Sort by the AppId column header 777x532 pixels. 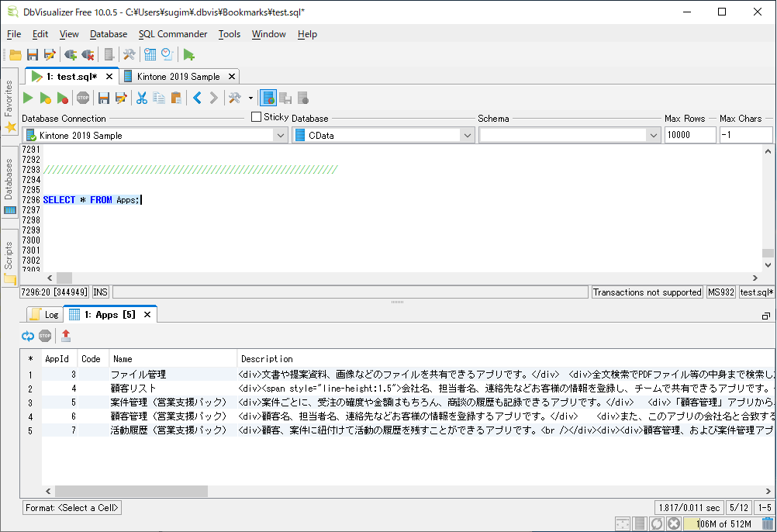point(60,359)
